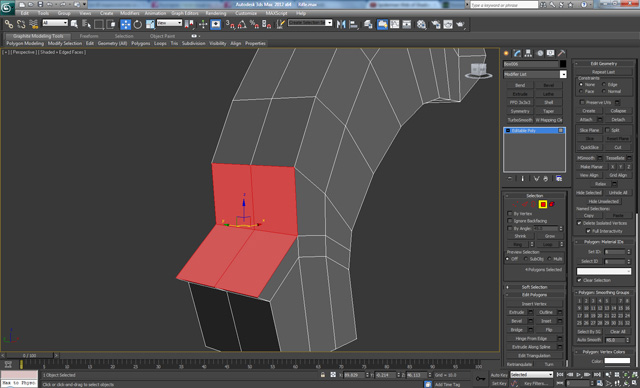Viewport: 640px width, 388px height.
Task: Click the Render Production teapot icon
Action: coord(461,24)
